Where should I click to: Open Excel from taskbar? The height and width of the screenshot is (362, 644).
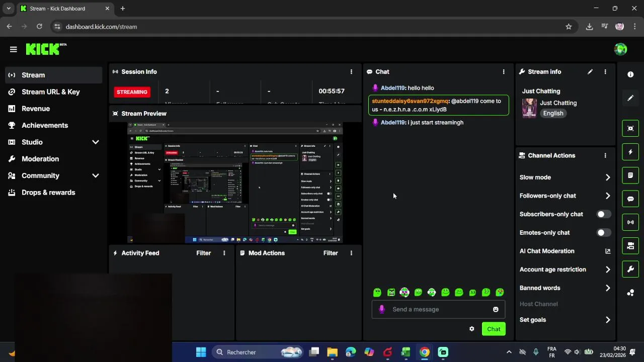(406, 352)
